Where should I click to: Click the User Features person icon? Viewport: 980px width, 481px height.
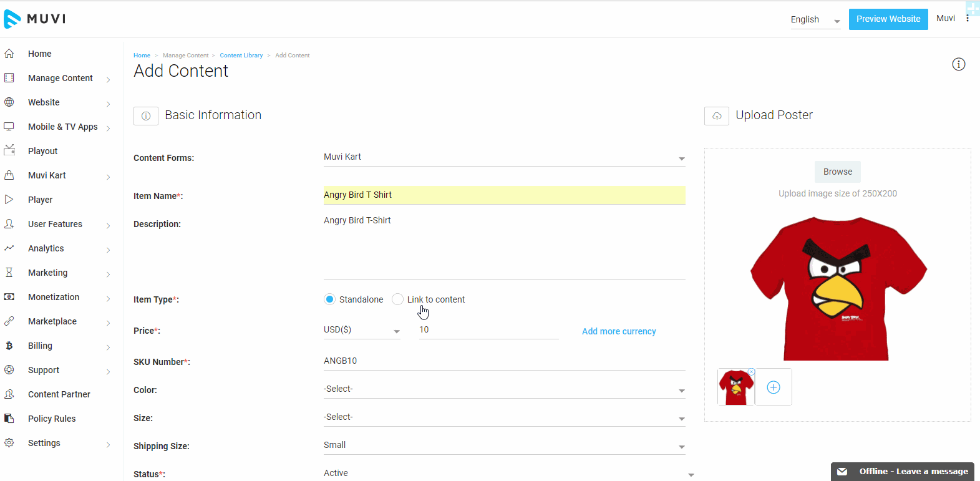click(9, 224)
